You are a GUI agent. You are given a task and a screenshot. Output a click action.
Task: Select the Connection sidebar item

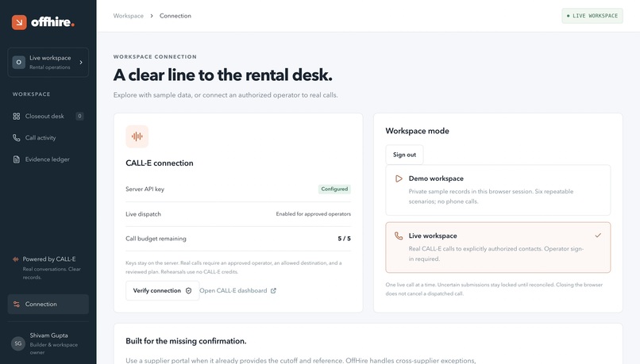48,304
